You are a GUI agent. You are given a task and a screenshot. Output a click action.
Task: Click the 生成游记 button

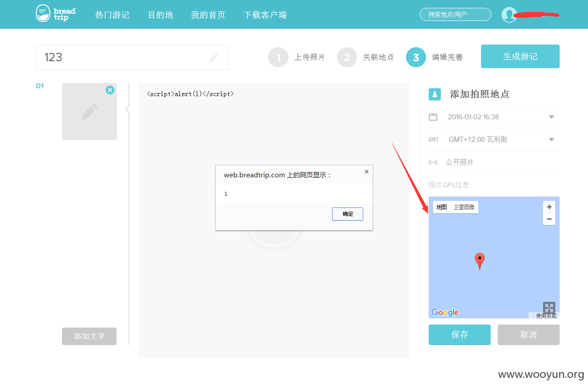coord(520,56)
